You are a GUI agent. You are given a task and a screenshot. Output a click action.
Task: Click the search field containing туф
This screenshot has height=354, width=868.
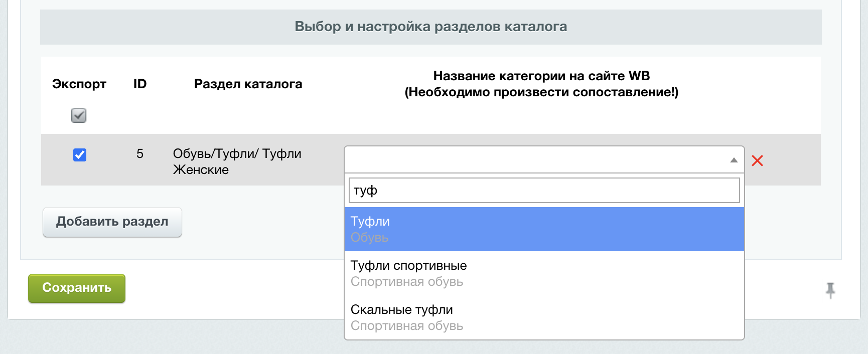tap(544, 191)
